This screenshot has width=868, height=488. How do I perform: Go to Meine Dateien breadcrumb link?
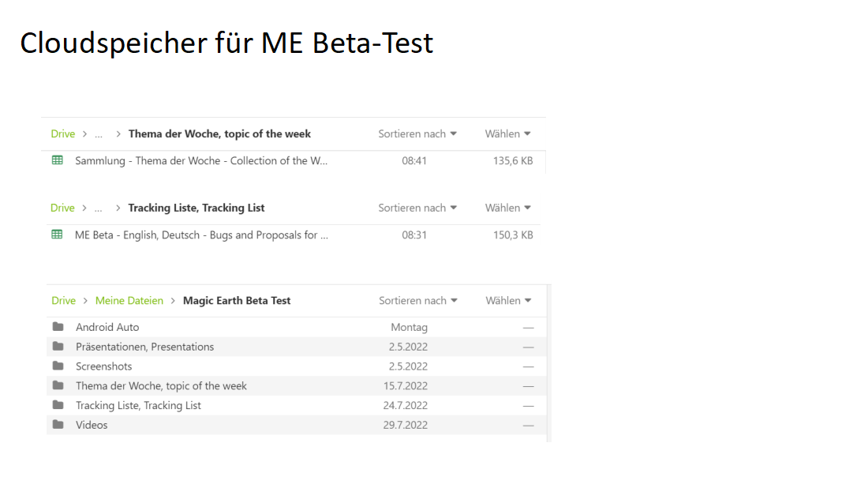(129, 301)
